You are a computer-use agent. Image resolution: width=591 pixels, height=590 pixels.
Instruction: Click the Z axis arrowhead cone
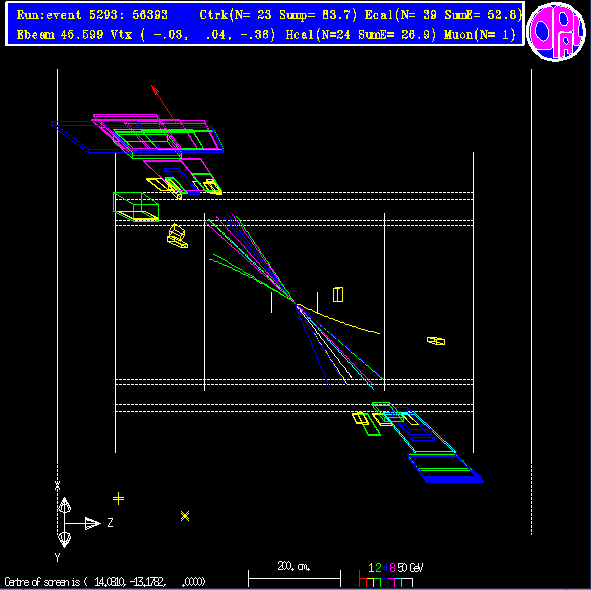click(92, 523)
